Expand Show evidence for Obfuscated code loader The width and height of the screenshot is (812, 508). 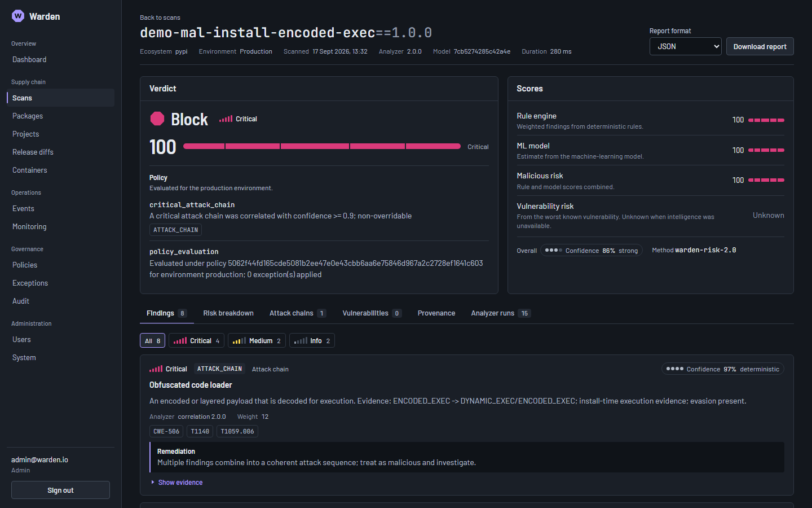[176, 483]
